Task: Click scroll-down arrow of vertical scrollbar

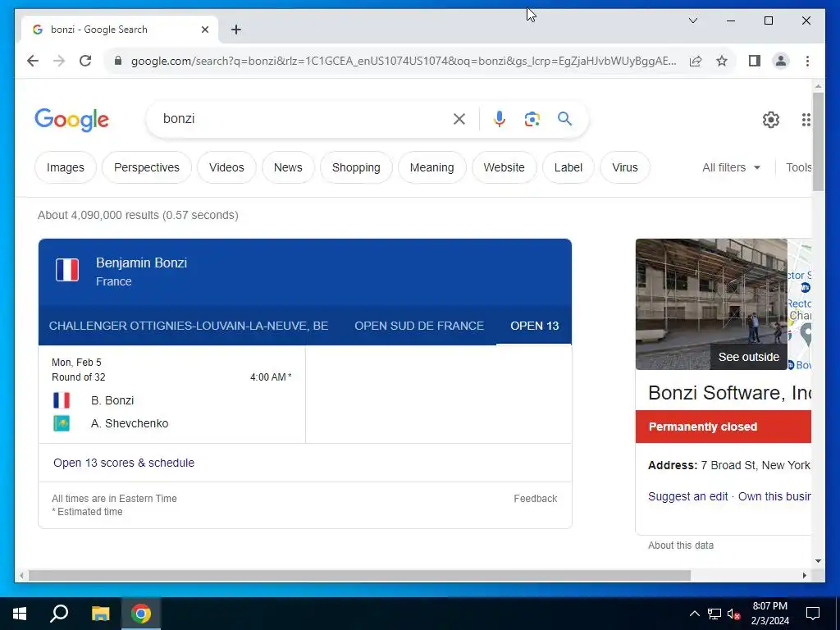Action: point(818,561)
